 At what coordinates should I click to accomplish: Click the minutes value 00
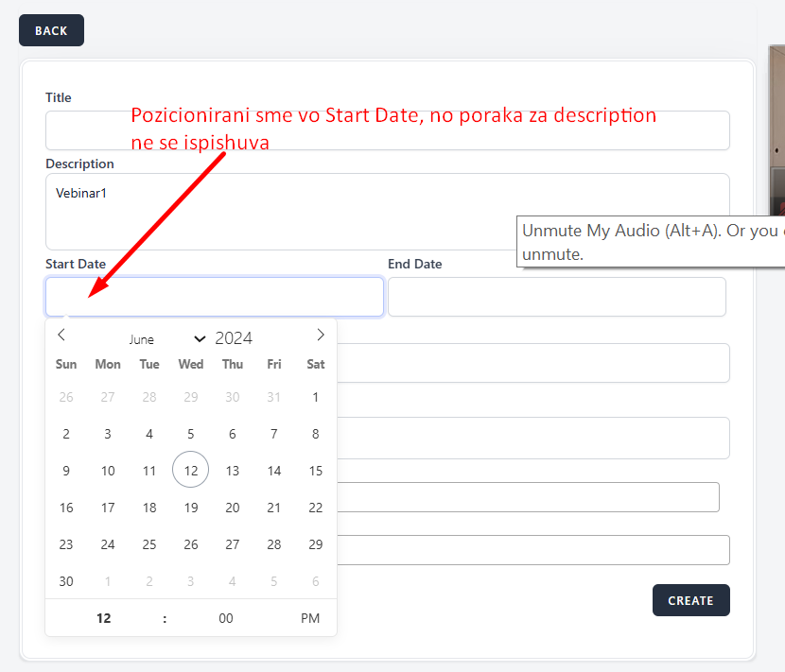(x=225, y=618)
